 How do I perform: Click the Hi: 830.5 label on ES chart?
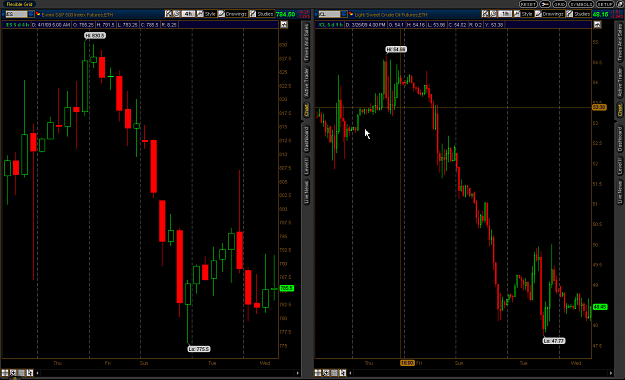(x=95, y=35)
